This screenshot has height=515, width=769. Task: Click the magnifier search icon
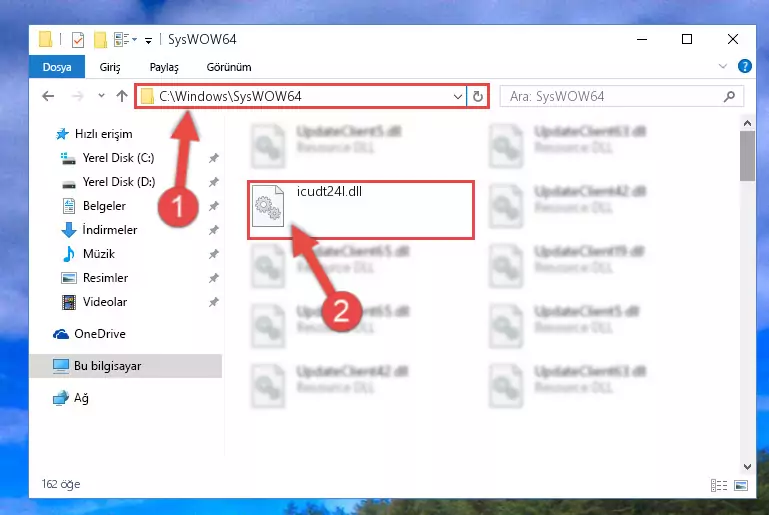[x=729, y=97]
